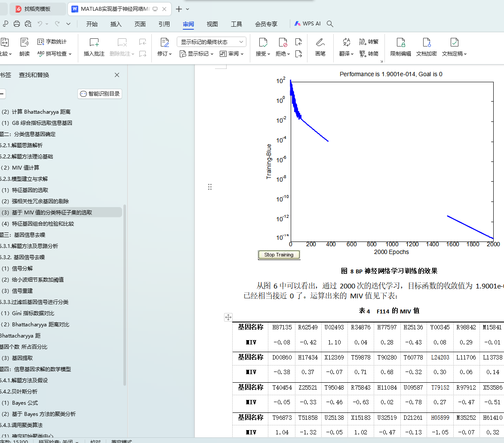Screen dimensions: 504x443
Task: Click the figure caption 图 8 BP 神经网络学习训练的效果
Action: (389, 271)
